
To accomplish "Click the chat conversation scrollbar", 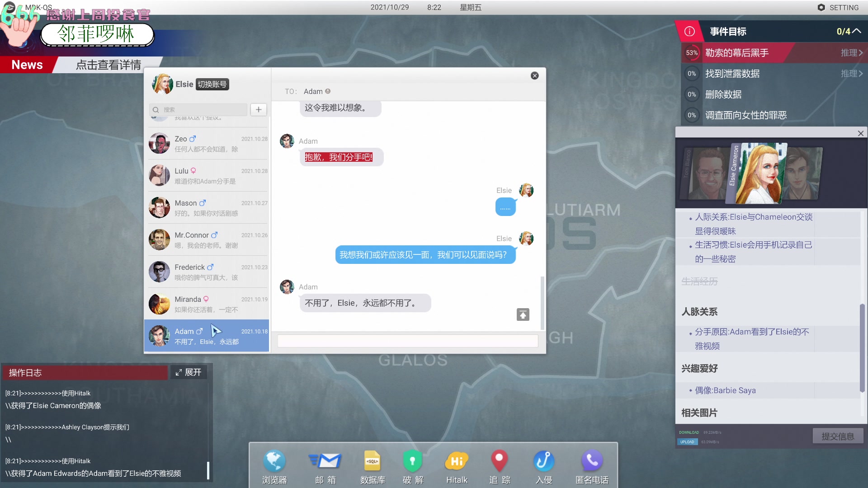I will pos(542,303).
